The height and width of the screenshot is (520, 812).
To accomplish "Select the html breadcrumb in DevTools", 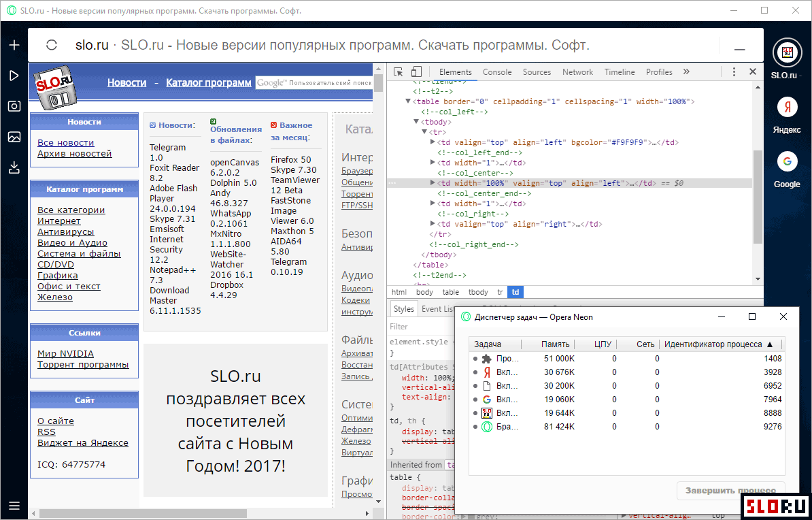I will click(399, 293).
